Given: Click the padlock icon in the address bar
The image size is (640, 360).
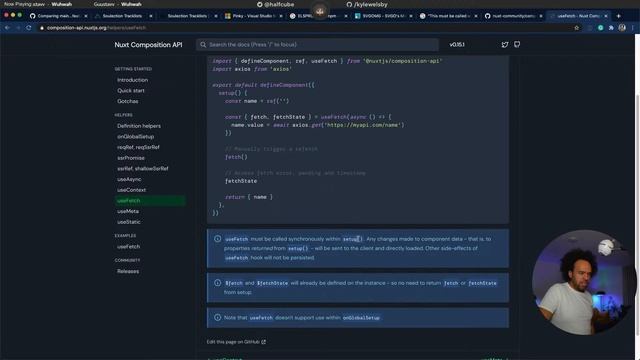Looking at the screenshot, I should (x=42, y=28).
